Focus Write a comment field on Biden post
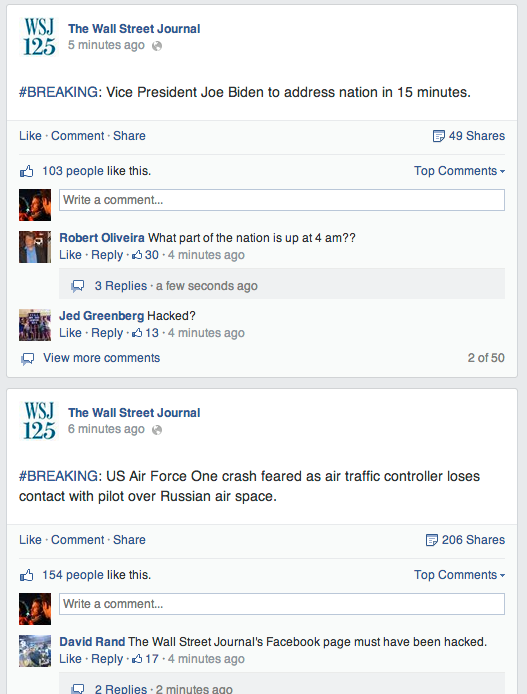The image size is (527, 694). click(282, 200)
